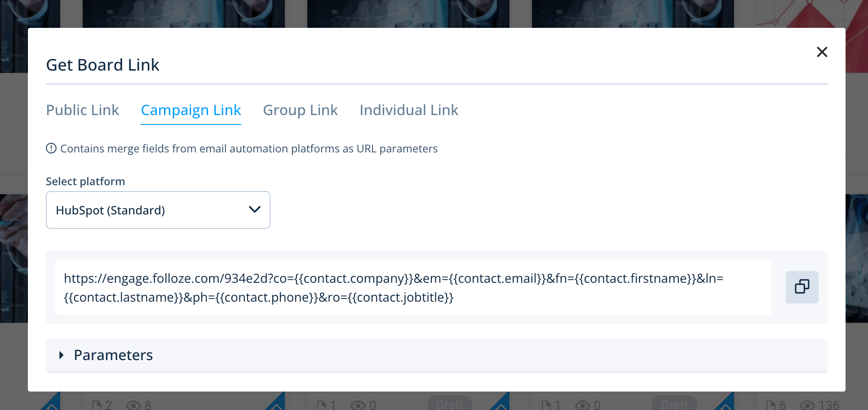Click the eye icon with 136 views
This screenshot has height=410, width=868.
(x=807, y=405)
